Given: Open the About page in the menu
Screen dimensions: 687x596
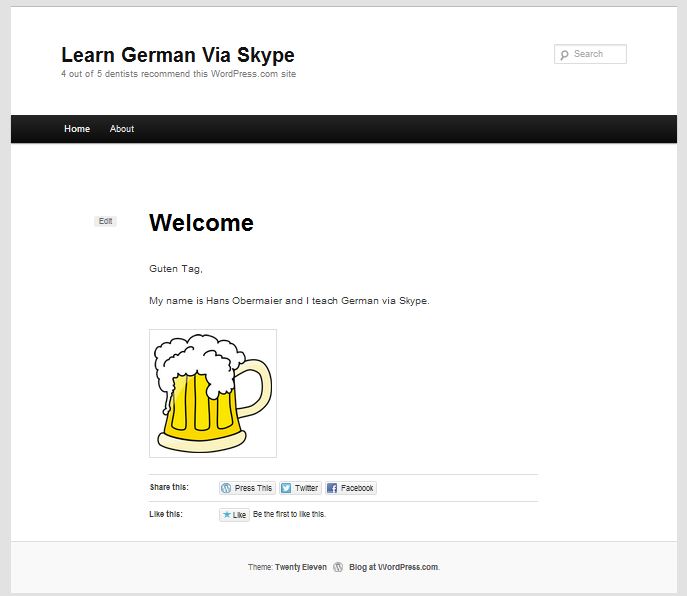Looking at the screenshot, I should [122, 129].
